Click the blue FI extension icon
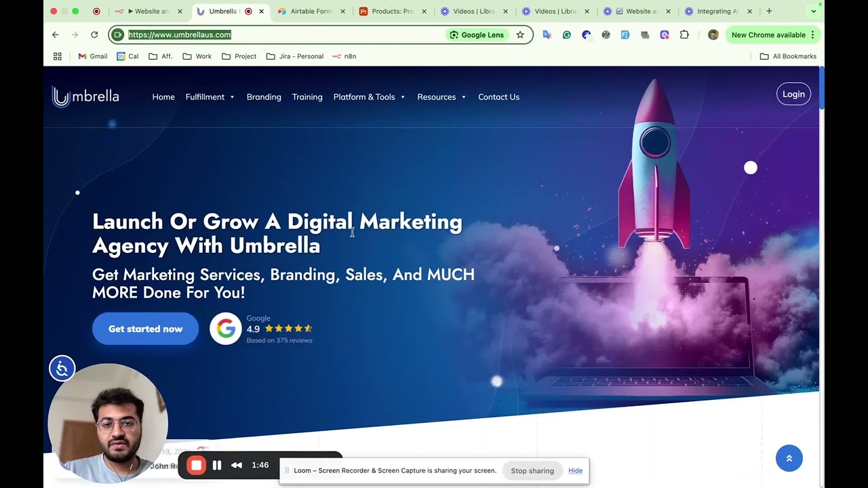 tap(625, 35)
